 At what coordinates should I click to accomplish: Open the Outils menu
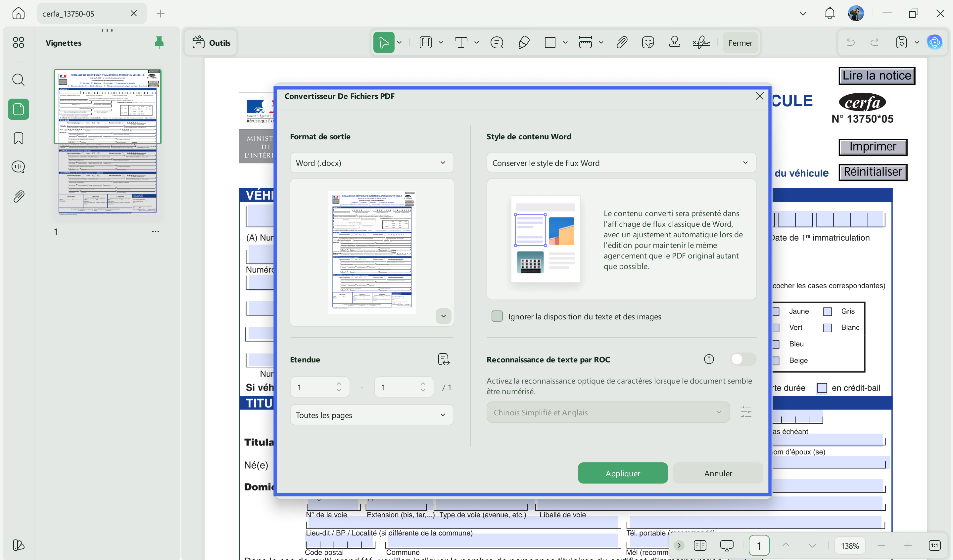pos(211,42)
